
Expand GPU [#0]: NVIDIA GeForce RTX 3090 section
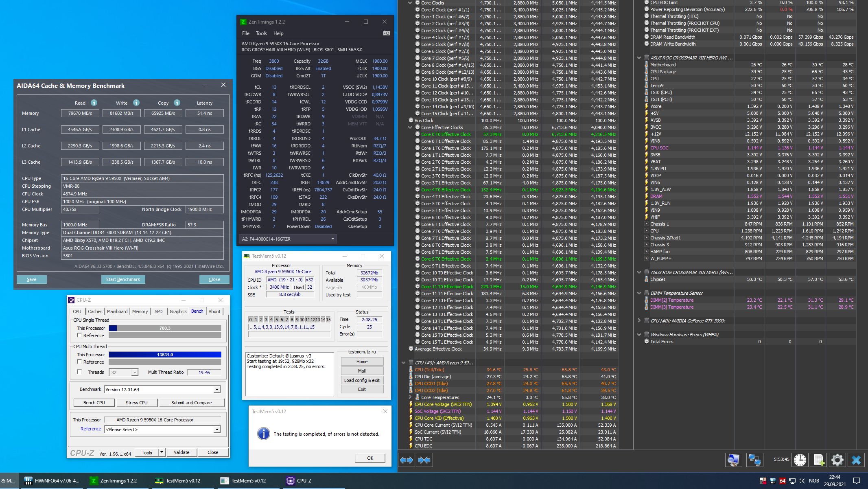click(639, 321)
